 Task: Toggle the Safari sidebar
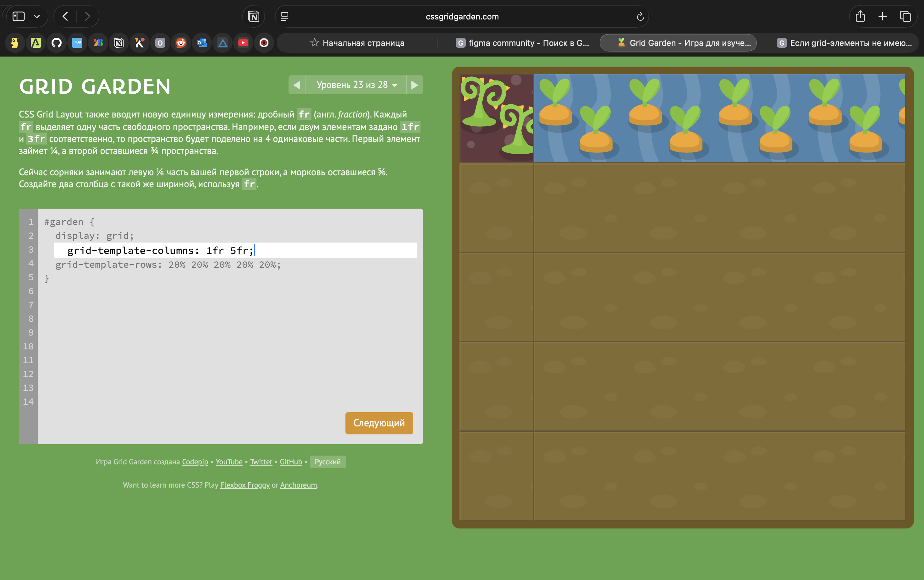pos(19,16)
